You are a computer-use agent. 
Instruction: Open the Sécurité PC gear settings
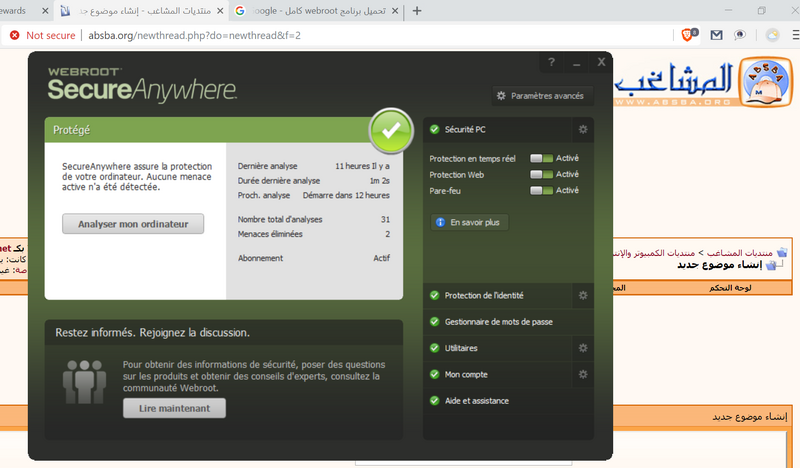(x=583, y=130)
